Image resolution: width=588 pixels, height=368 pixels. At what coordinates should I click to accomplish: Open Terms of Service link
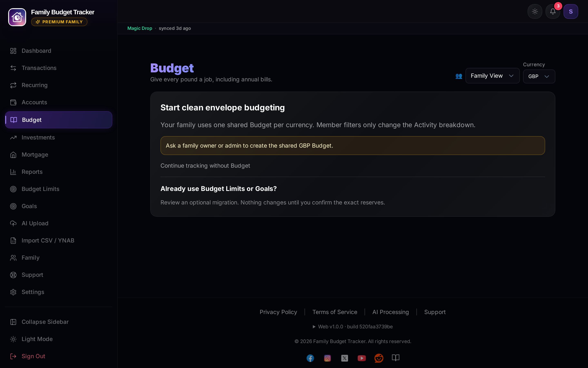click(x=335, y=312)
